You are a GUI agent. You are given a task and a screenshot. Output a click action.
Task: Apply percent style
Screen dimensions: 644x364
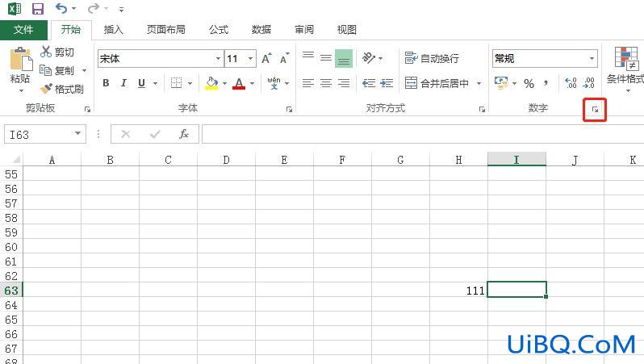coord(529,83)
